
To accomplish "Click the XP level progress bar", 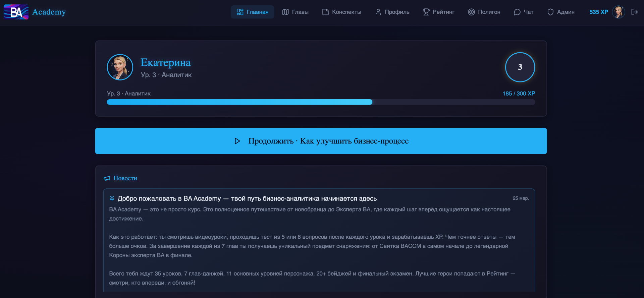I will [321, 102].
